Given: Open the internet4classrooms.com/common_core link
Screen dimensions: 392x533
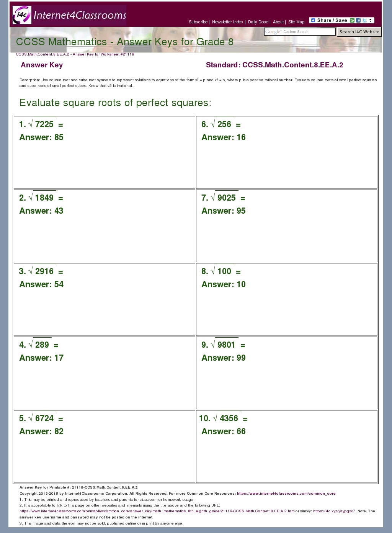Looking at the screenshot, I should pos(286,494).
